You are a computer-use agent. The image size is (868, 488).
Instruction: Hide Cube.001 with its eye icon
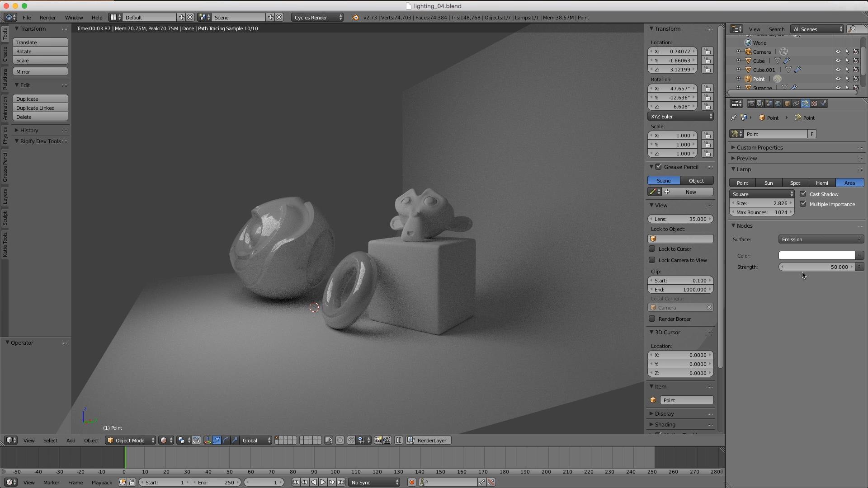(838, 70)
